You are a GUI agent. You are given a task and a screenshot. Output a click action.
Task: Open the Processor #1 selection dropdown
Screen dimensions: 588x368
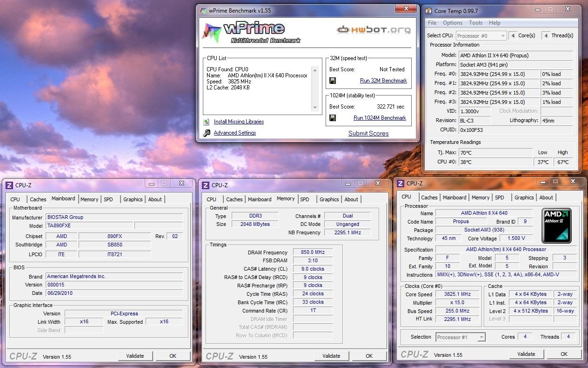point(461,337)
